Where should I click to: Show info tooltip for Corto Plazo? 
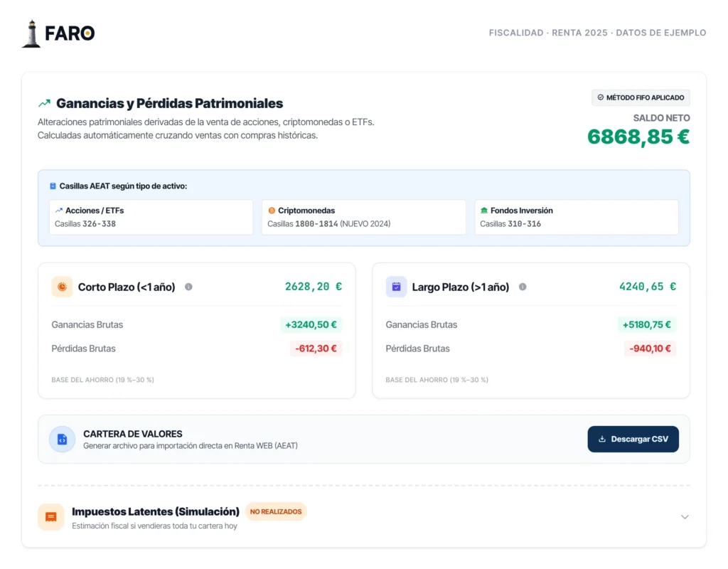(188, 287)
